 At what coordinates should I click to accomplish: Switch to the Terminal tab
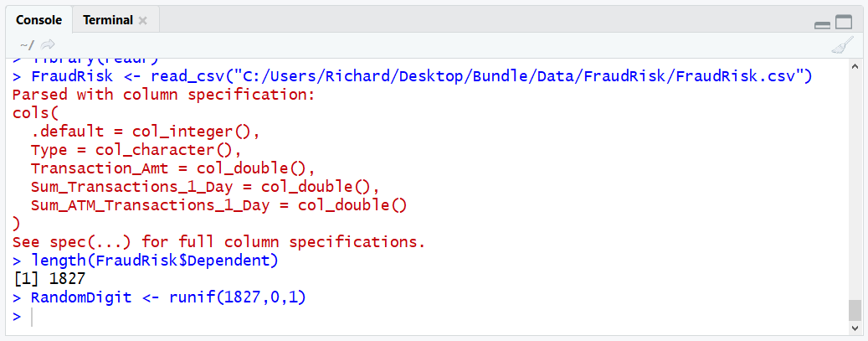click(108, 20)
